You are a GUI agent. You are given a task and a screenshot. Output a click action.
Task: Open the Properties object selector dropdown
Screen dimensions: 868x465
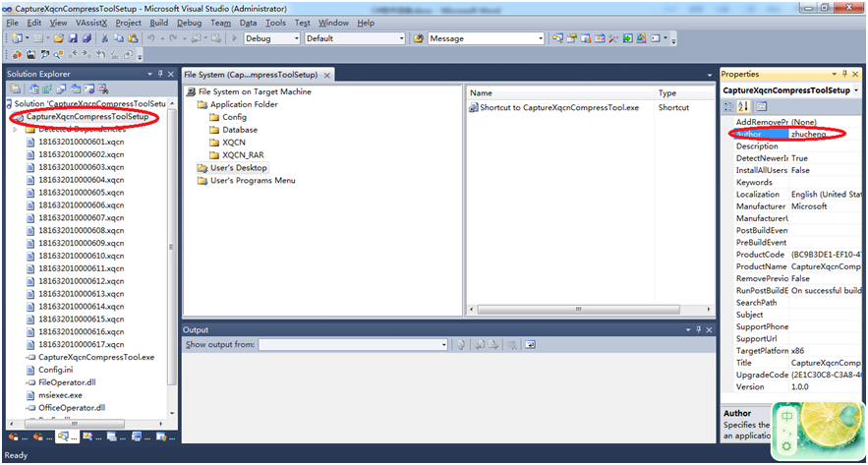point(856,90)
